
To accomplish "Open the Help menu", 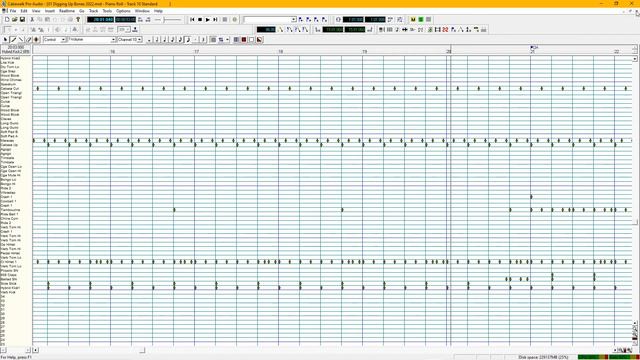I will pyautogui.click(x=158, y=11).
